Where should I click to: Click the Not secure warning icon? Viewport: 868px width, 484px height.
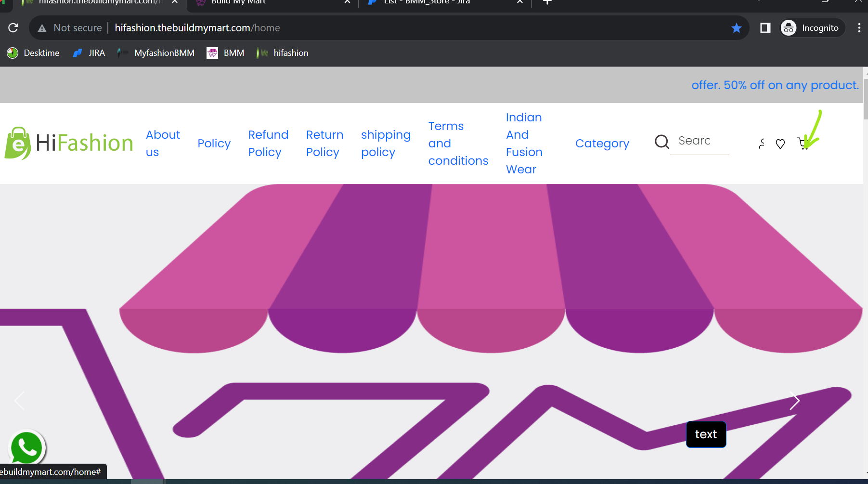[x=42, y=28]
